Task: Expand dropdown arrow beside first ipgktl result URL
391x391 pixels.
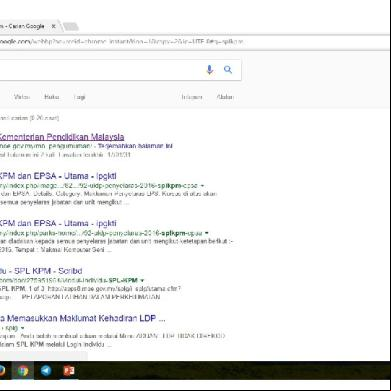Action: (202, 186)
